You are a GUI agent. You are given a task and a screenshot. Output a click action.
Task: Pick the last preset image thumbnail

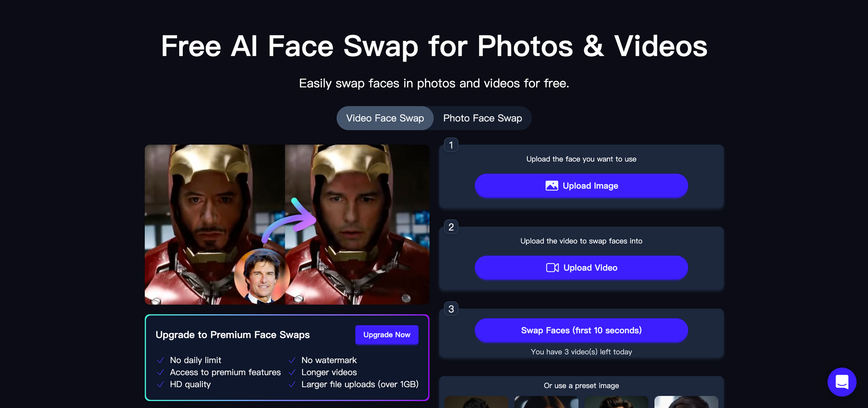tap(686, 402)
